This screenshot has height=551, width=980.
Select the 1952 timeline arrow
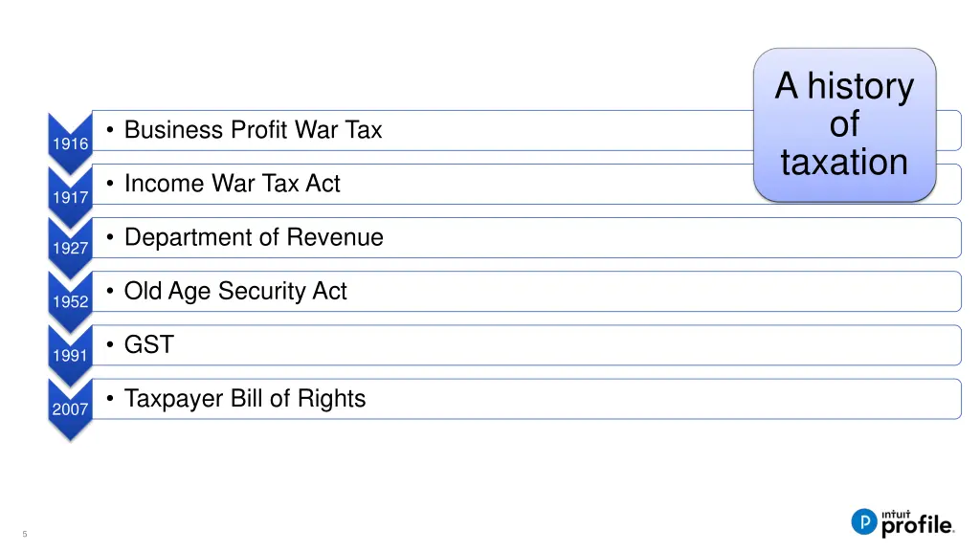[x=71, y=301]
